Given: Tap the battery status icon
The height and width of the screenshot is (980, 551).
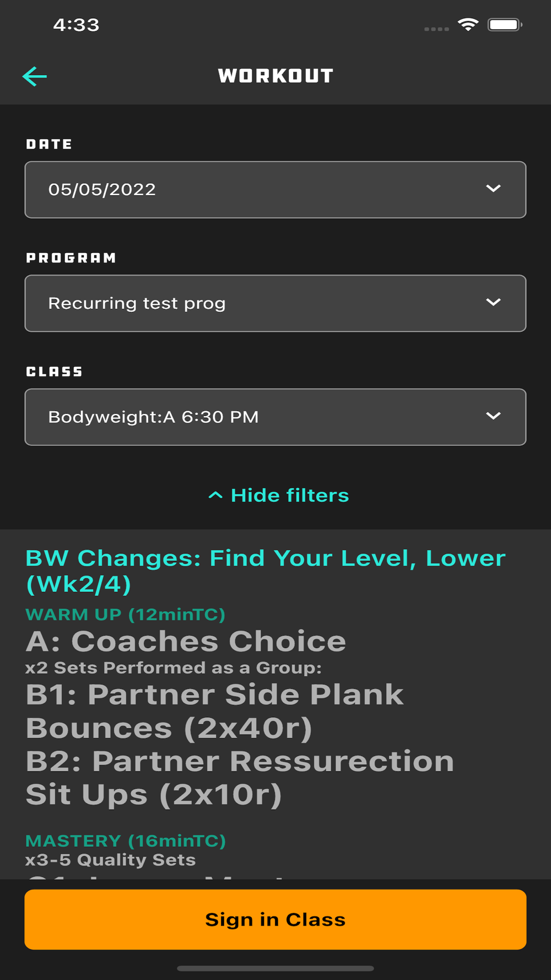Looking at the screenshot, I should point(505,25).
